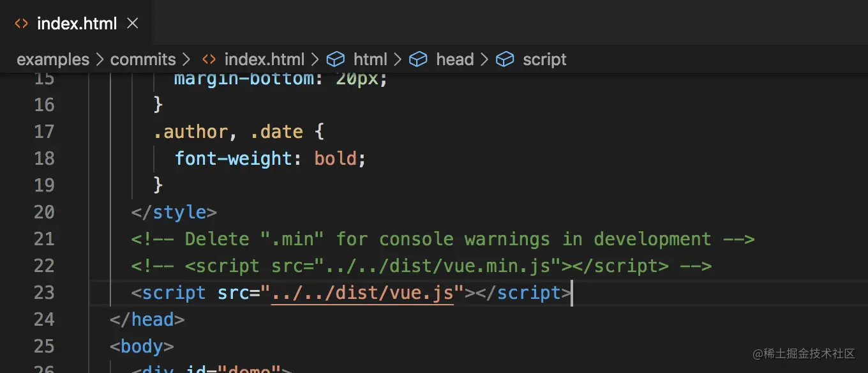868x373 pixels.
Task: Select the html breadcrumb symbol
Action: click(370, 59)
